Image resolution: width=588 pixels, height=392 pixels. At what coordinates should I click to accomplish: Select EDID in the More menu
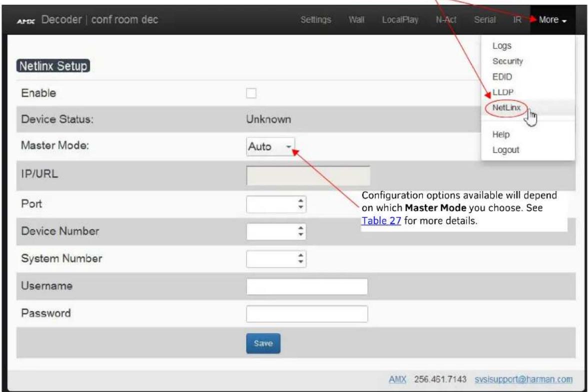coord(502,77)
